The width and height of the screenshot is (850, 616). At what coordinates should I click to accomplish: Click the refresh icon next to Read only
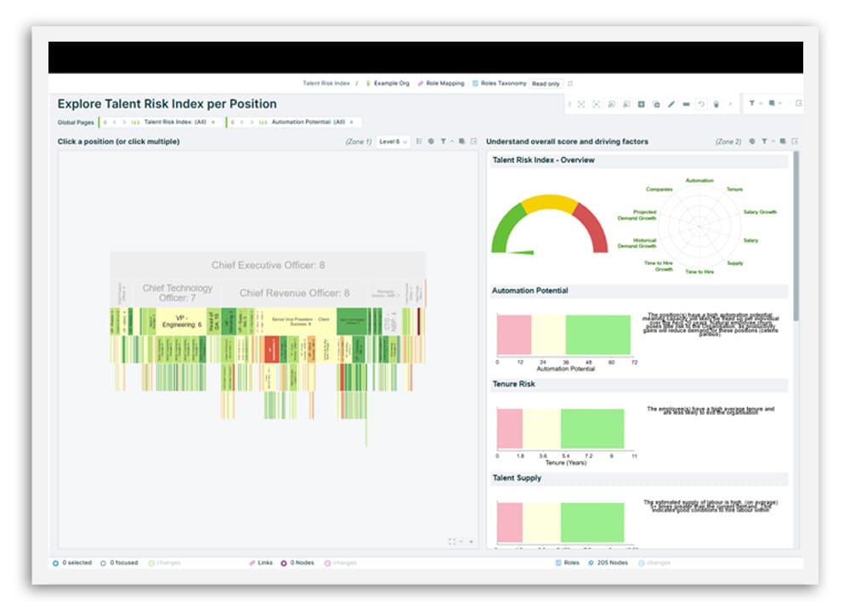pyautogui.click(x=570, y=83)
